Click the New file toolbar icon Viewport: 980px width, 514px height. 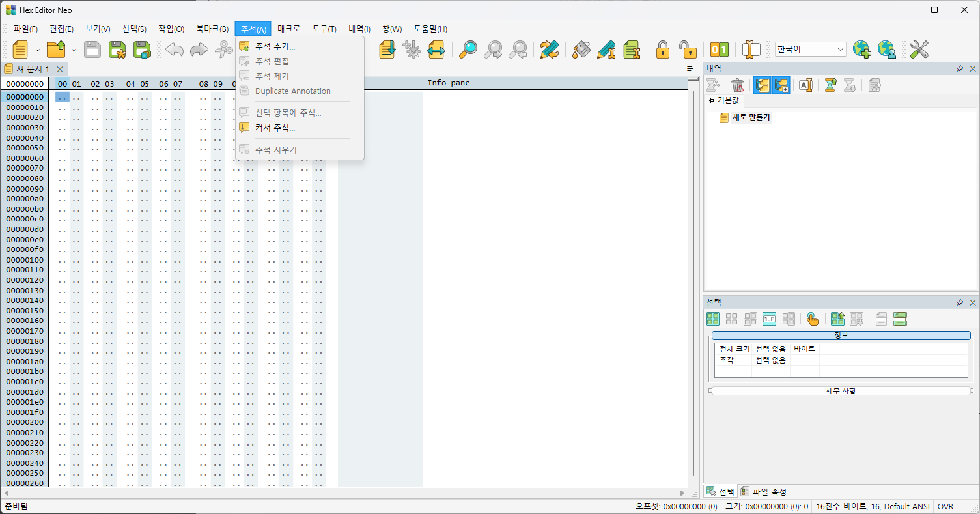20,50
